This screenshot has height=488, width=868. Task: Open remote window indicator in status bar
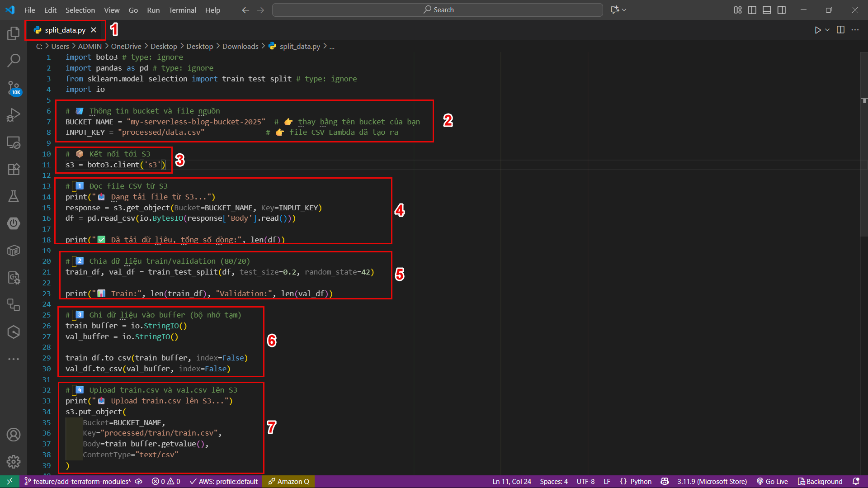point(9,481)
